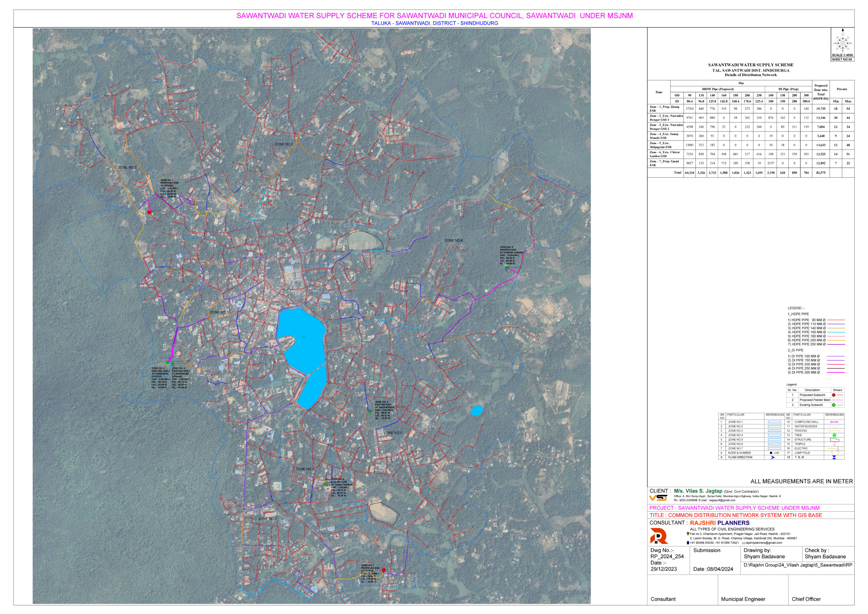Click the Municipal Engineer signature box

tap(752, 591)
